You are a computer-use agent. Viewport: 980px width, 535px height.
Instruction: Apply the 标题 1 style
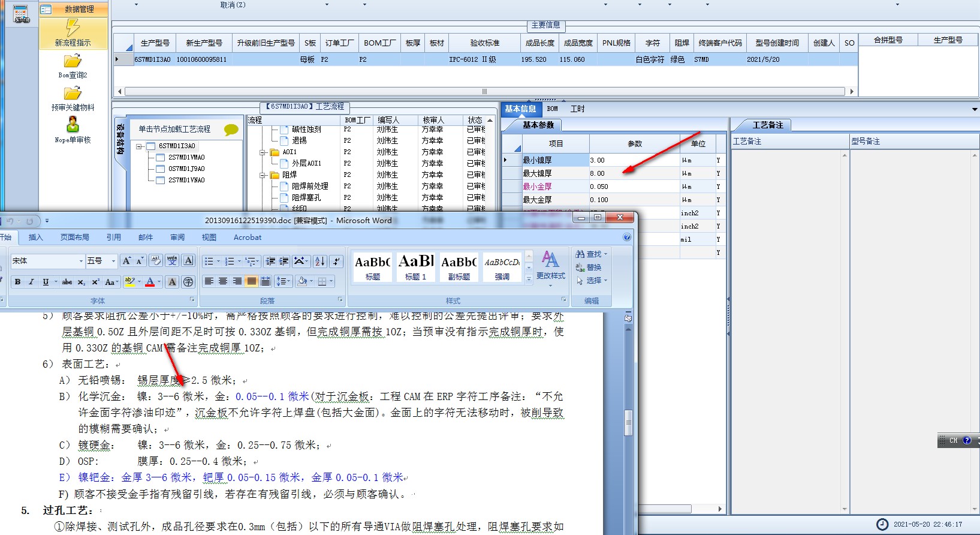coord(415,267)
